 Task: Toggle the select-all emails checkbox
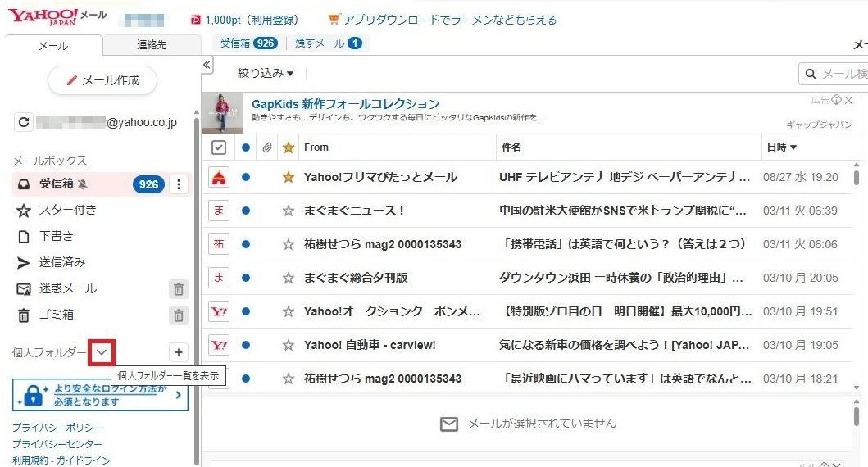(219, 147)
